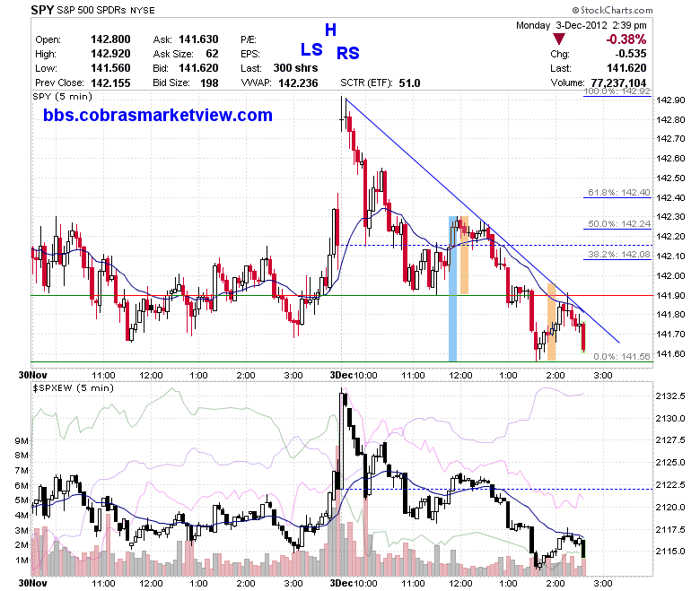Click the blue RS right shoulder label
The width and height of the screenshot is (700, 591).
click(x=348, y=53)
